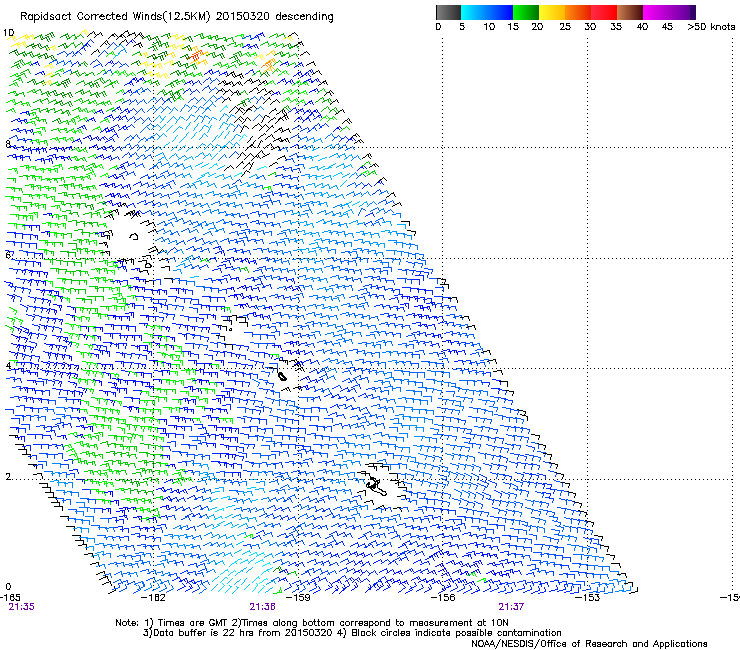This screenshot has height=650, width=740.
Task: Click the purple time stamp '21:37'
Action: 511,607
